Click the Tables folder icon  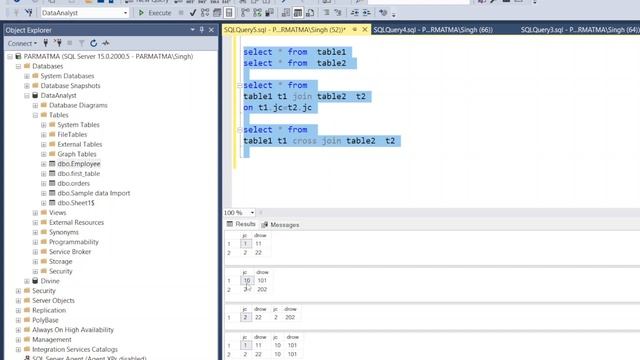44,115
